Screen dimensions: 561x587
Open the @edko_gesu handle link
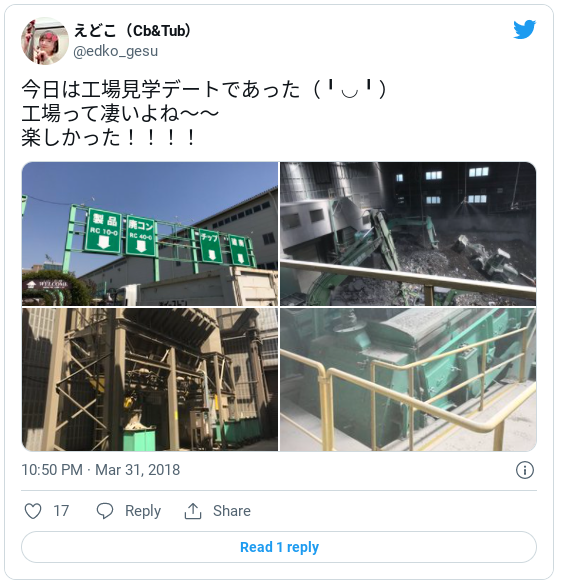(x=116, y=51)
